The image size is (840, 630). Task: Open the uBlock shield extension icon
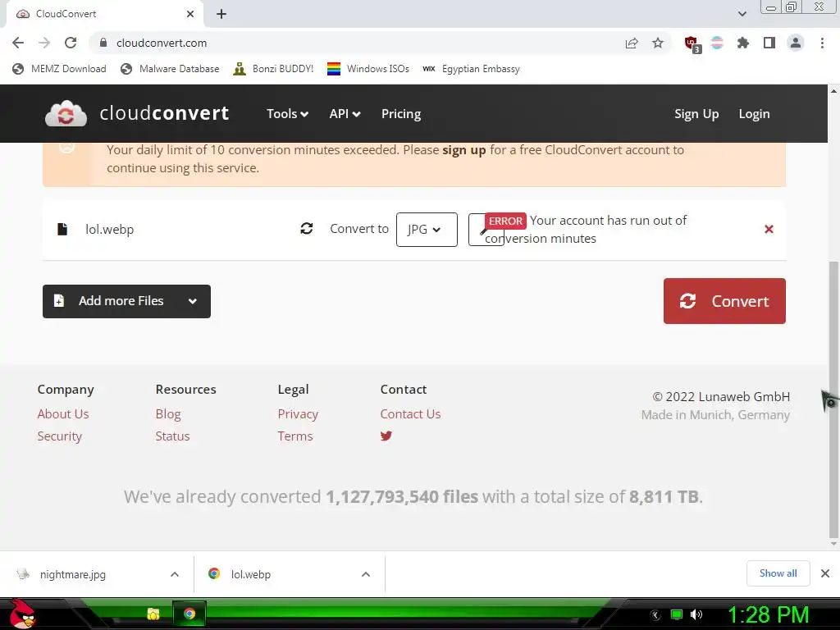(x=692, y=43)
